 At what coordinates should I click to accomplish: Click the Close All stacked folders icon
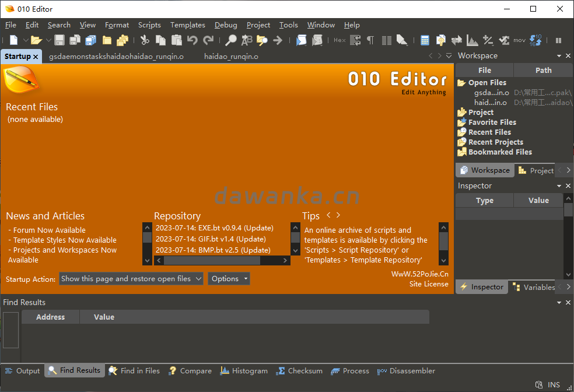[x=123, y=40]
